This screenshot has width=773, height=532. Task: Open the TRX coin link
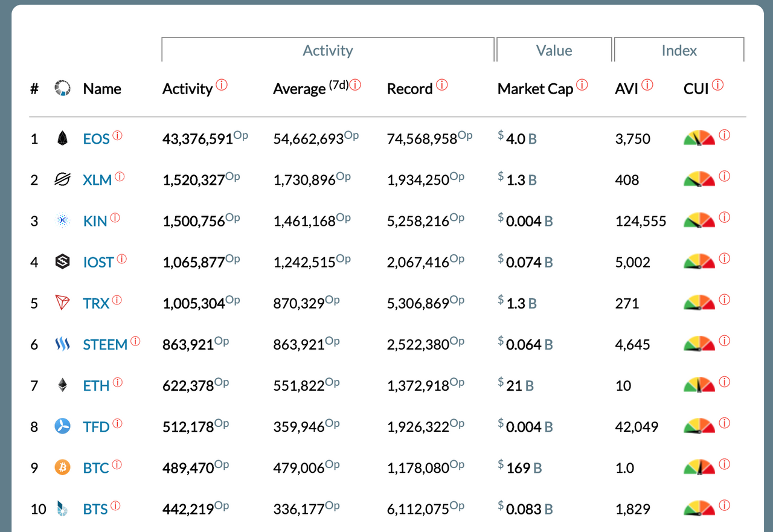click(96, 303)
